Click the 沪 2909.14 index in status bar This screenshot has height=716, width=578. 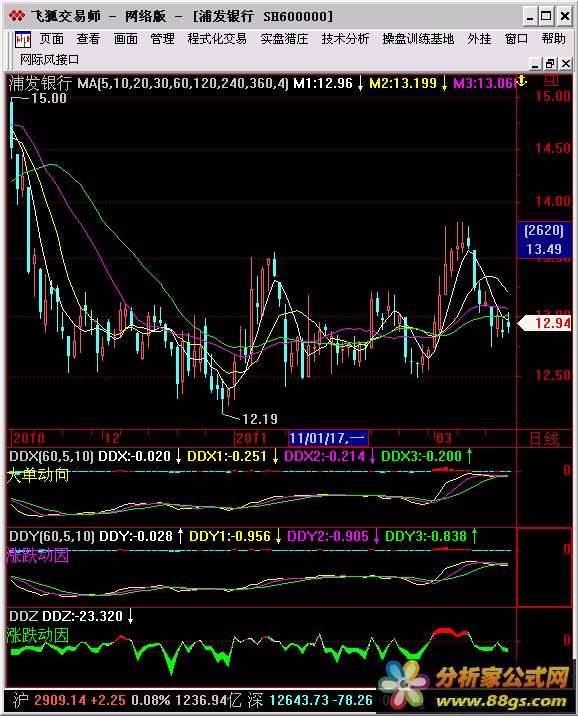(x=49, y=700)
